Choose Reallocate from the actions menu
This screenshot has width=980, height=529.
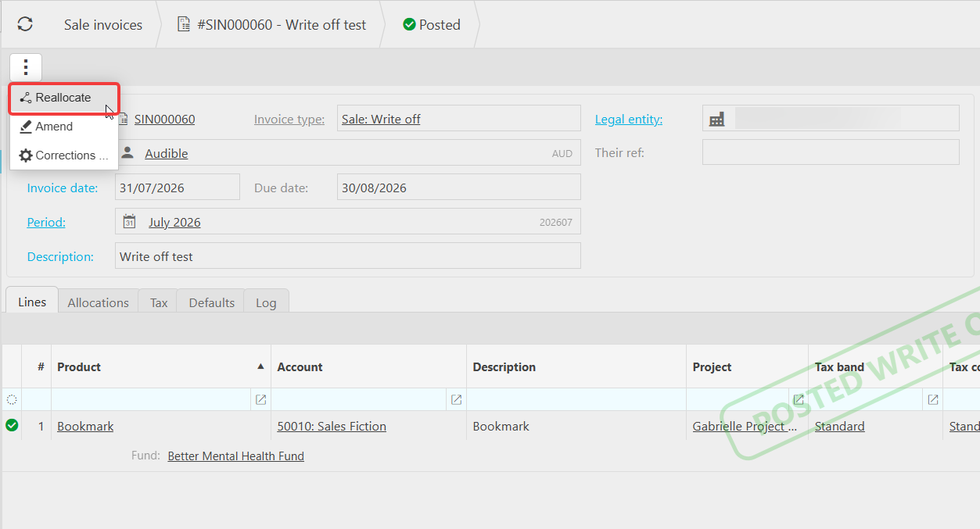coord(63,98)
